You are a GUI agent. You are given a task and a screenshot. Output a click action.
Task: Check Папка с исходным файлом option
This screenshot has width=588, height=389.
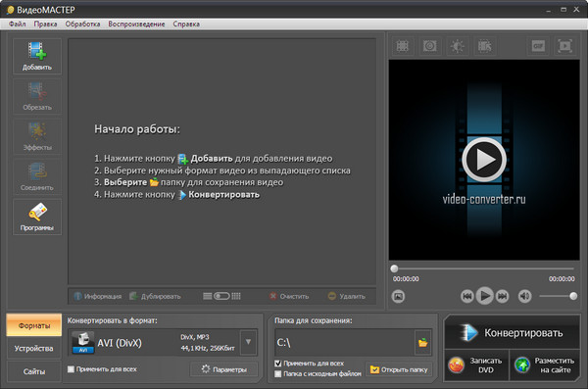click(x=278, y=373)
